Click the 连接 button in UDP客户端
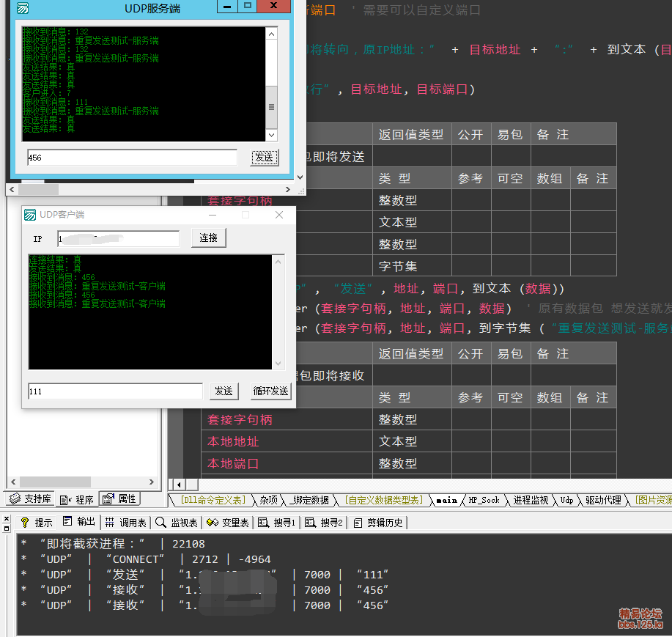The width and height of the screenshot is (672, 637). [208, 238]
